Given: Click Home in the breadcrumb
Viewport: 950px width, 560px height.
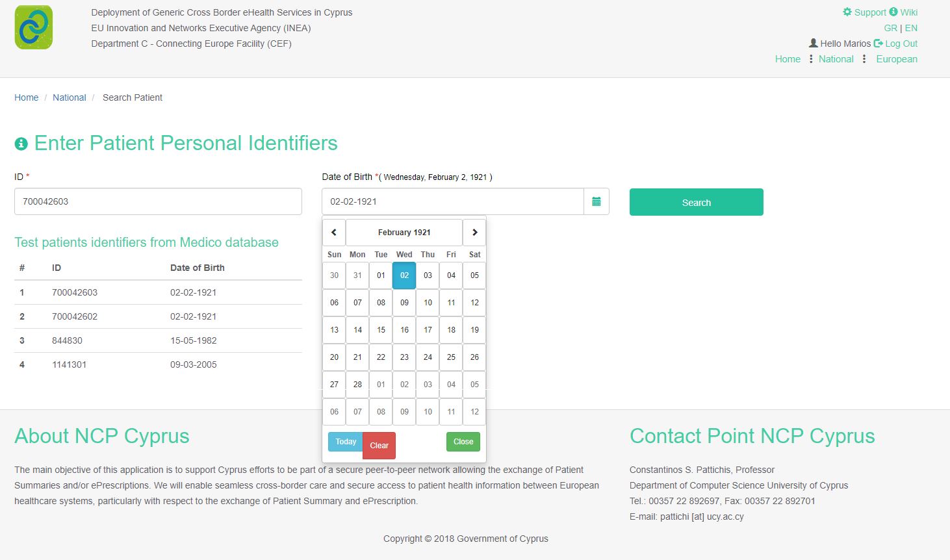Looking at the screenshot, I should 27,97.
